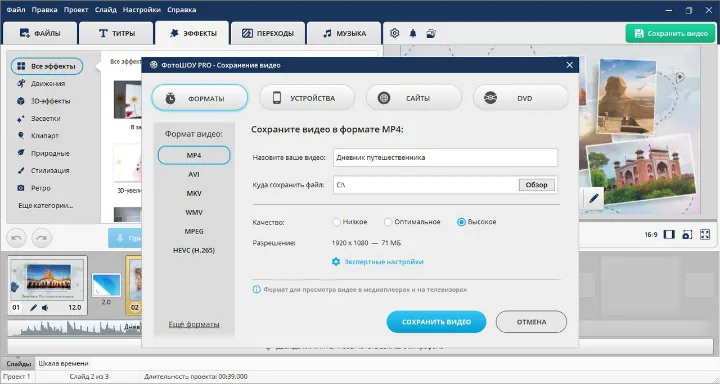The width and height of the screenshot is (720, 384).
Task: Open Еще категории link
Action: 45,205
